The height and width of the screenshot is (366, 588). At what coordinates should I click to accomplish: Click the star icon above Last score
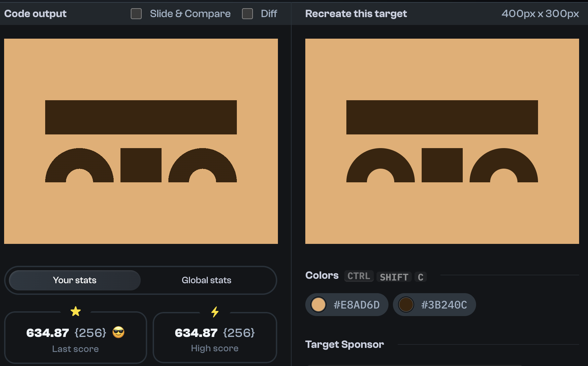(x=76, y=311)
